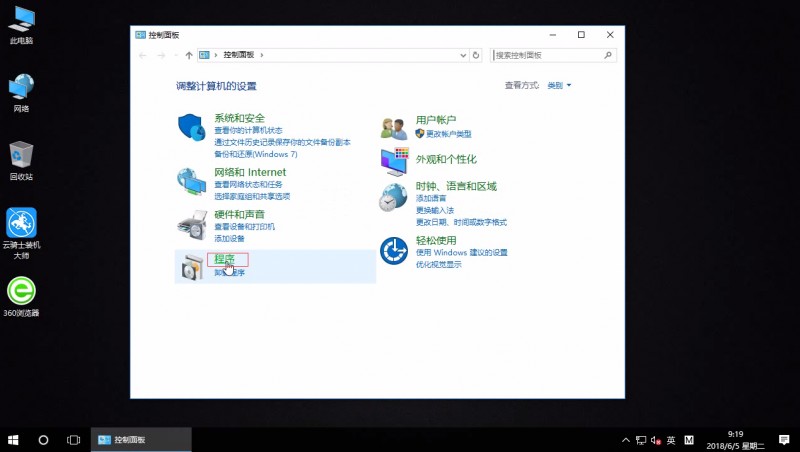The image size is (800, 452).
Task: Go forward in Control Panel navigation
Action: click(161, 55)
